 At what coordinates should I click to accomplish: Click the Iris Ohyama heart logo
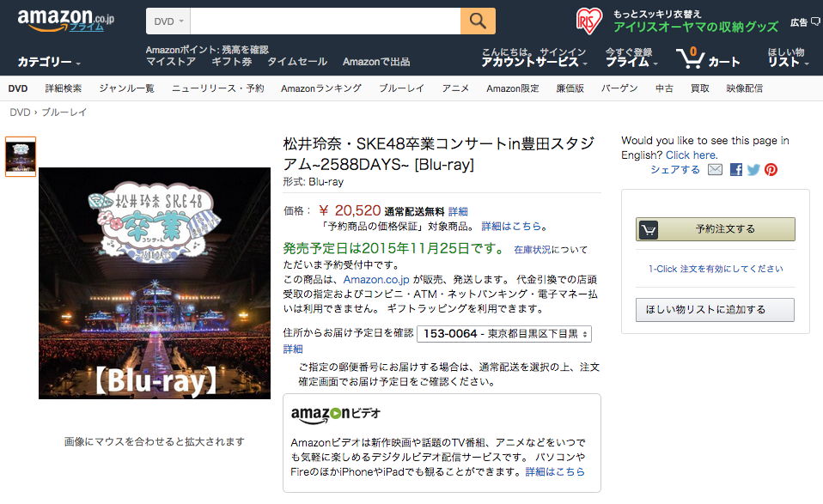(x=589, y=21)
